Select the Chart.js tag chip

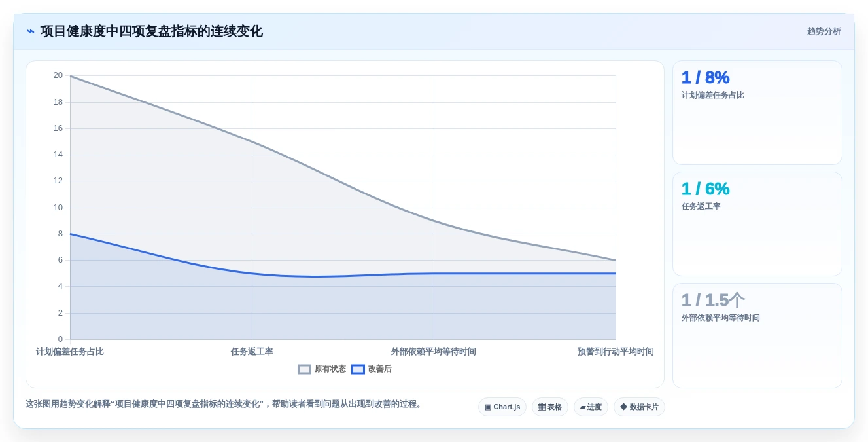(502, 407)
